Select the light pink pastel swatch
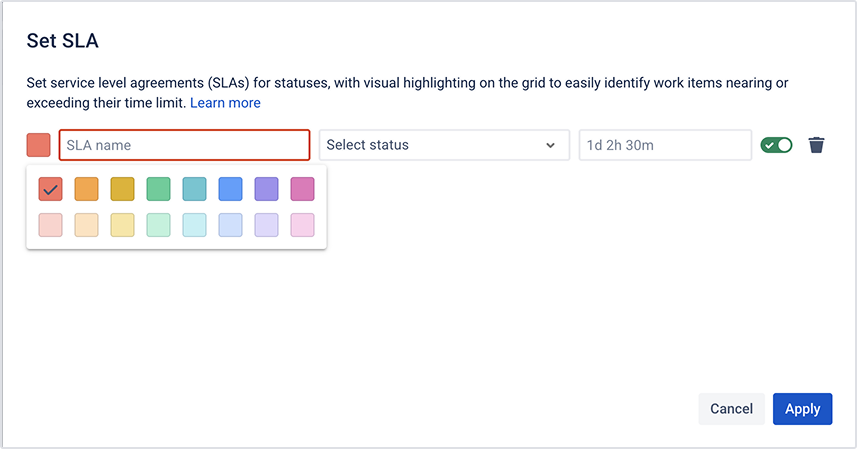857x449 pixels. [x=303, y=225]
